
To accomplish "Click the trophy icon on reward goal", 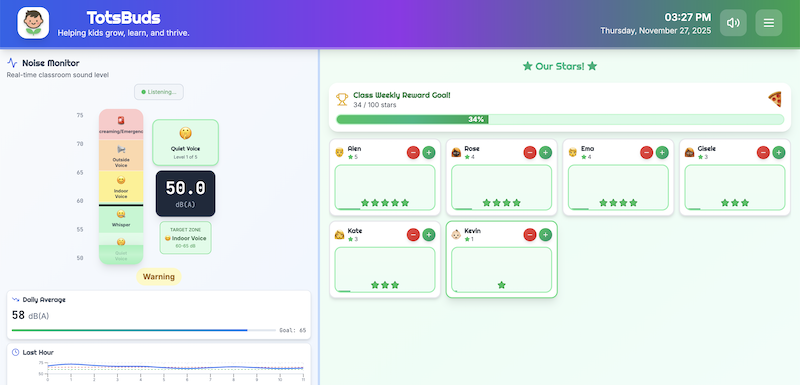I will (x=342, y=99).
